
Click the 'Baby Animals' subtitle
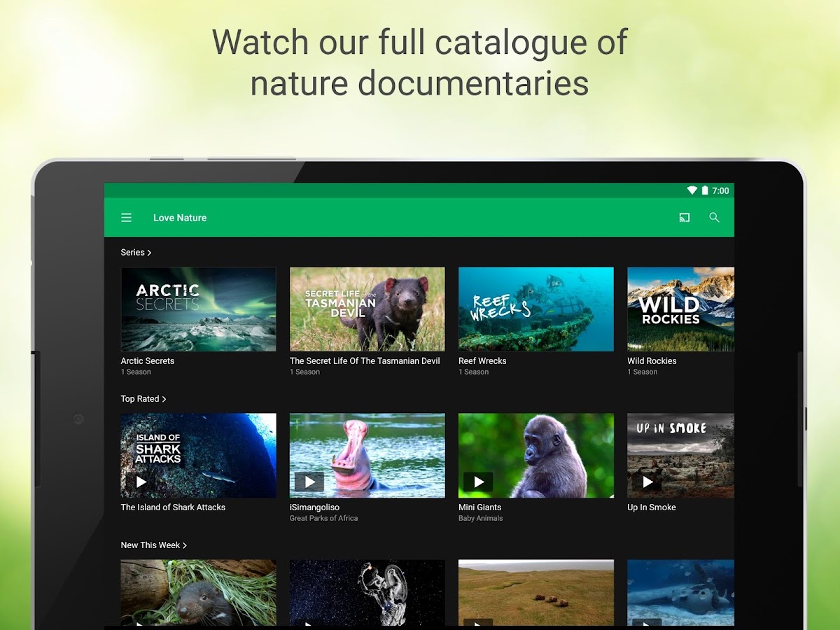point(481,519)
